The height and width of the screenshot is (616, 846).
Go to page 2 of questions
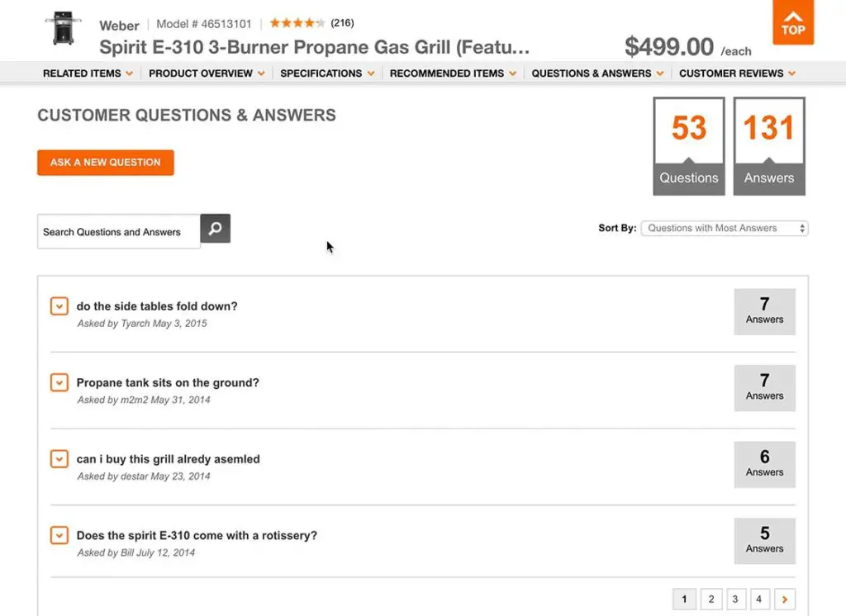tap(711, 599)
